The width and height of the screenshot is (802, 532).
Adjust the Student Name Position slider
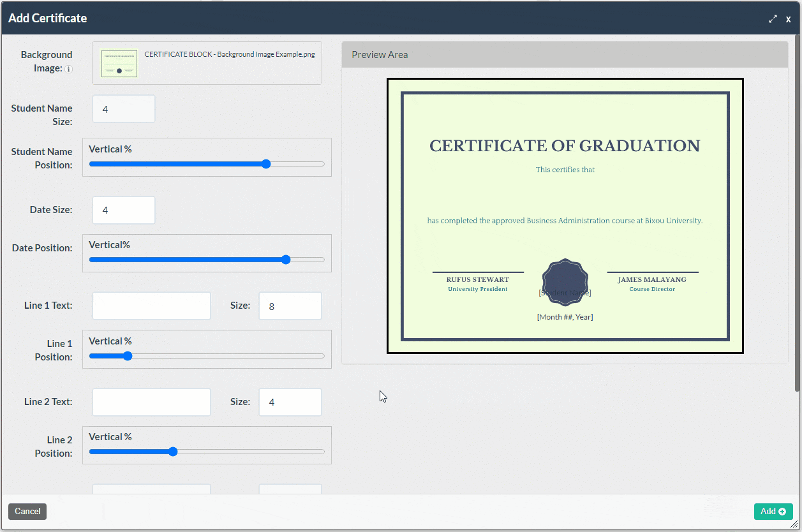(x=207, y=164)
